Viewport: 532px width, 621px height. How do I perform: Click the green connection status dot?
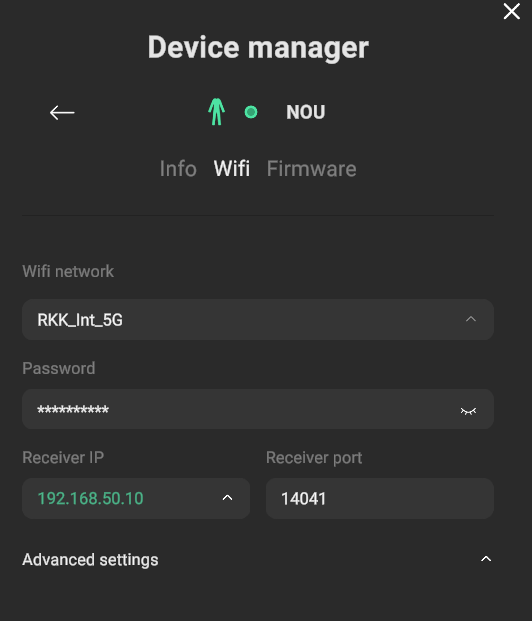251,112
